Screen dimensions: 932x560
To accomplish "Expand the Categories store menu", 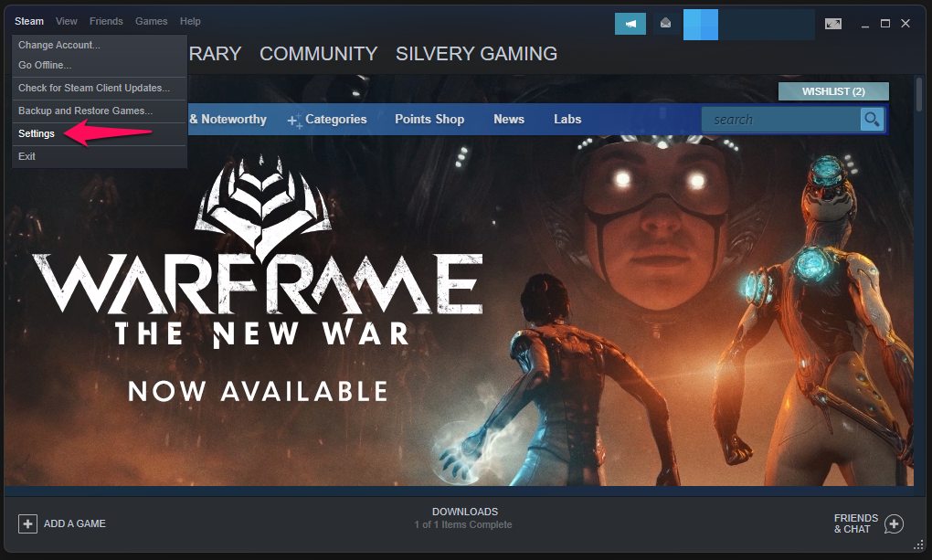I will 327,120.
